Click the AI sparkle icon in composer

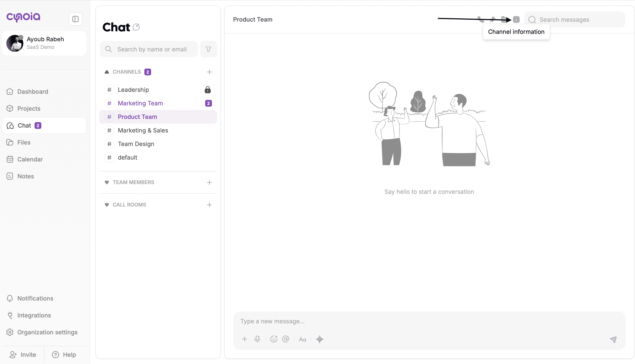(x=319, y=339)
